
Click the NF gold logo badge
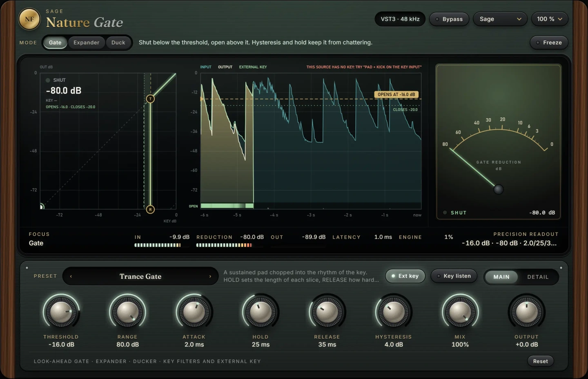(29, 19)
